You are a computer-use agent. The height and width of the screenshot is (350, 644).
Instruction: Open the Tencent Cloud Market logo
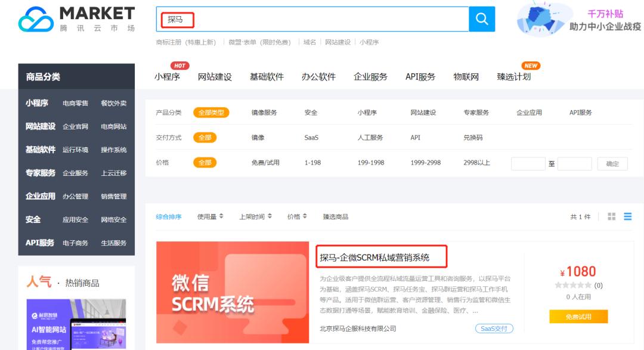(77, 19)
